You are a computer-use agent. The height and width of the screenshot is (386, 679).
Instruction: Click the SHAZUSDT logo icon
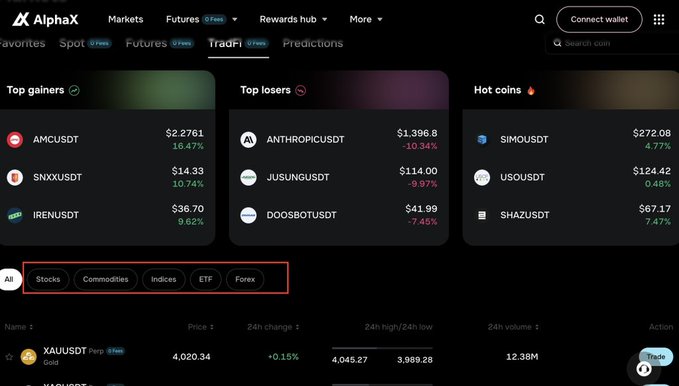(482, 215)
